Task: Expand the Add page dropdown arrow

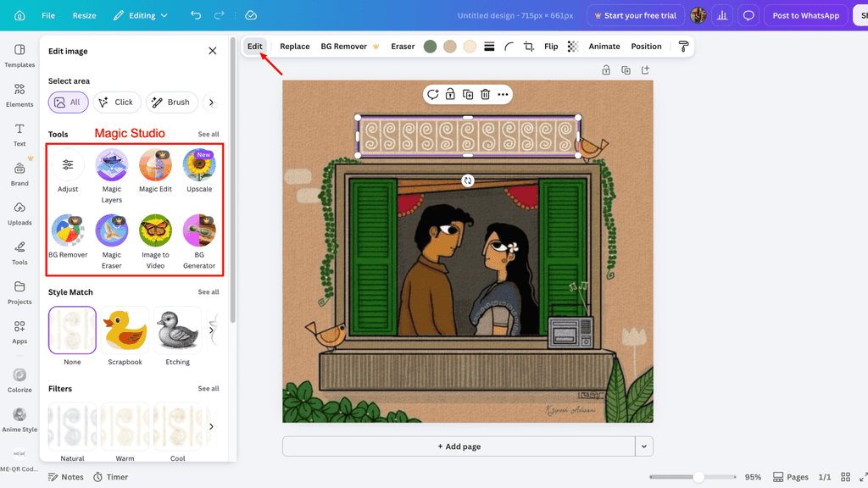Action: [x=644, y=446]
